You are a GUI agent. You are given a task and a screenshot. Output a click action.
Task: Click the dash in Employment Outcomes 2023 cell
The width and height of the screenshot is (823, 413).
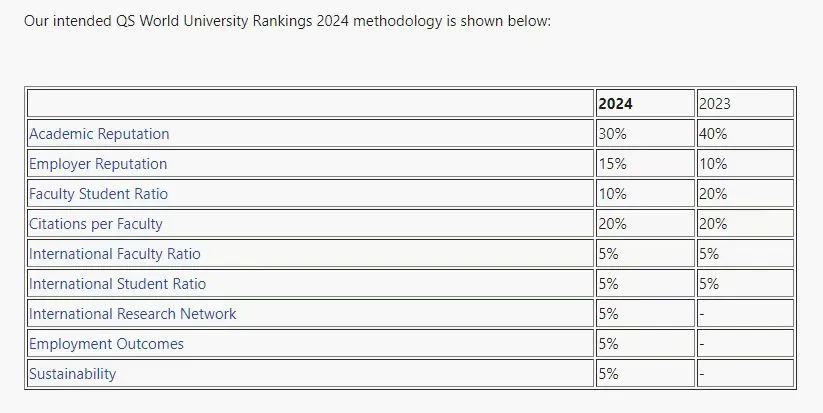pos(702,344)
